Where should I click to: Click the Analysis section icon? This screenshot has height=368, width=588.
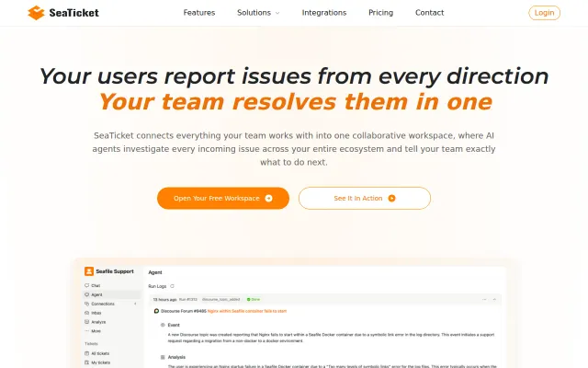163,357
